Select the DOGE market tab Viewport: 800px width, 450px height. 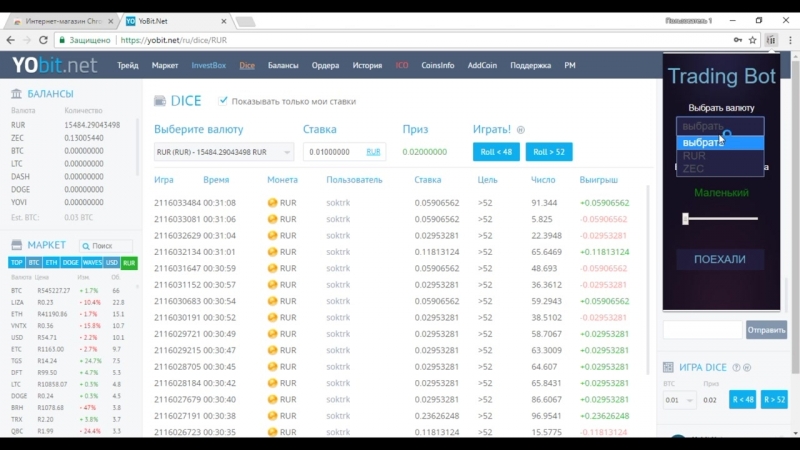(70, 263)
